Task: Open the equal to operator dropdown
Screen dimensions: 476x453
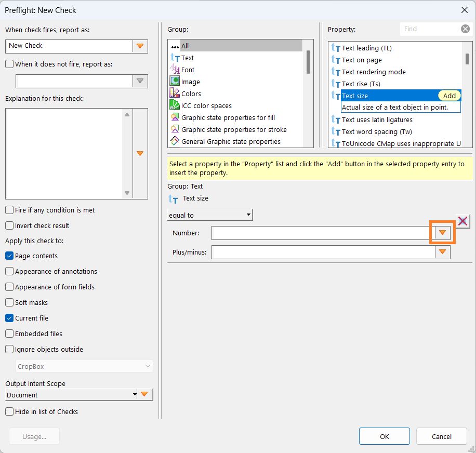Action: pyautogui.click(x=210, y=215)
